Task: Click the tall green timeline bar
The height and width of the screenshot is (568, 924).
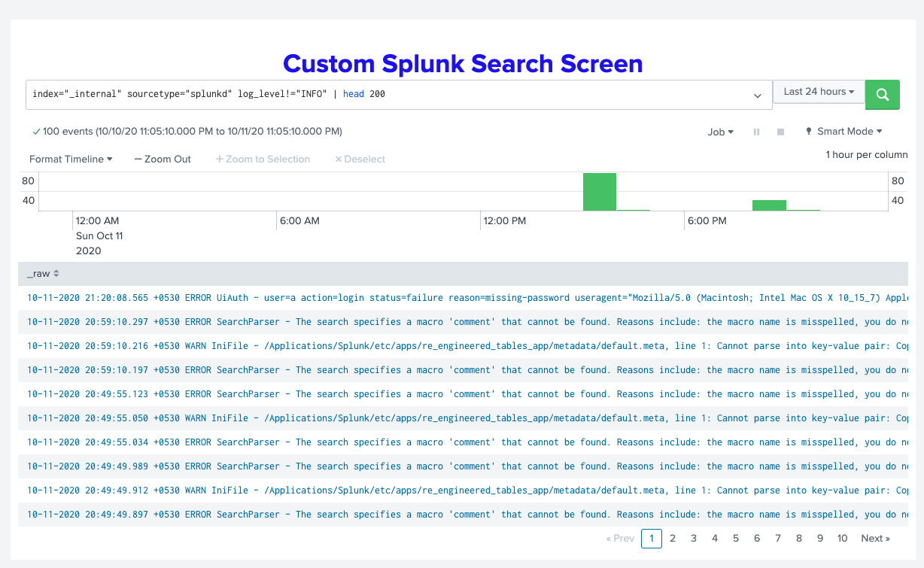Action: 600,192
